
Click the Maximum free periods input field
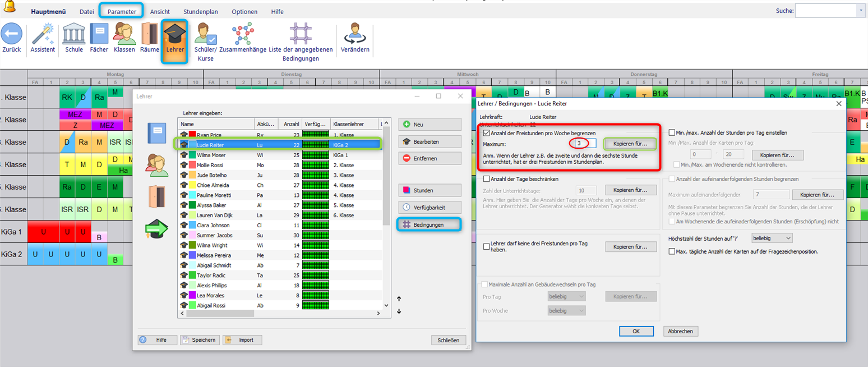[x=582, y=144]
